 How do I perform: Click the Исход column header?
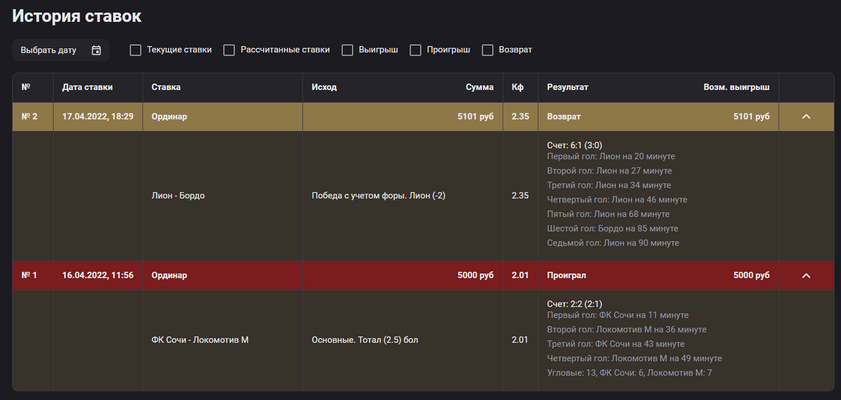click(x=324, y=87)
